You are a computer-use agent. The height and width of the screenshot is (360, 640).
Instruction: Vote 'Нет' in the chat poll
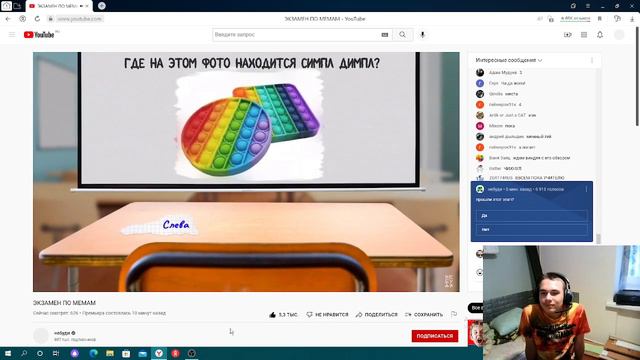click(531, 229)
